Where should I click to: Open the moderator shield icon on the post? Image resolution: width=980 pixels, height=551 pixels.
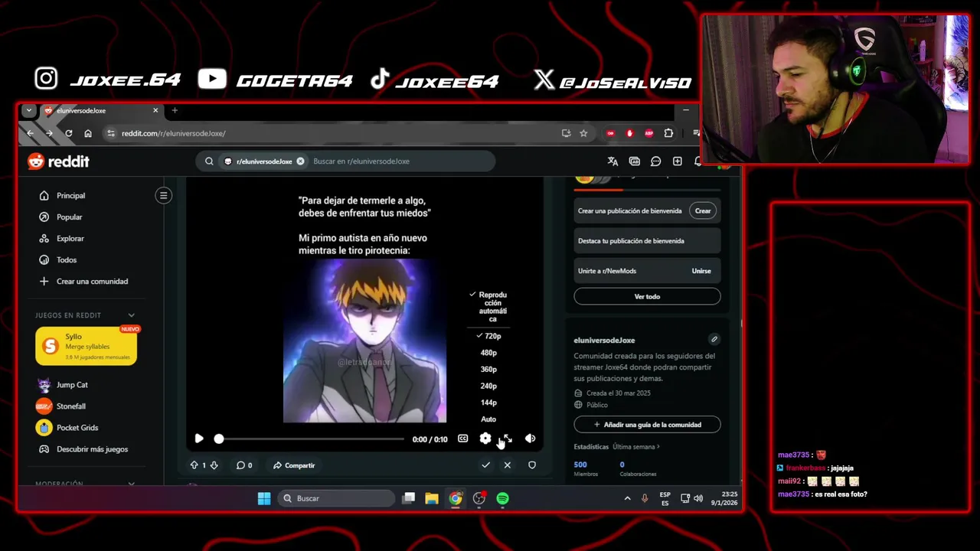click(x=532, y=465)
